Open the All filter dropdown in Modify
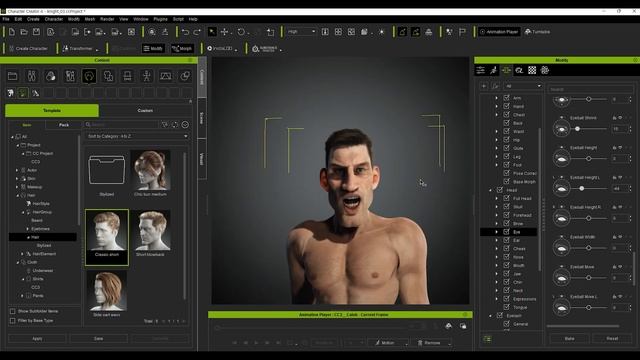This screenshot has width=640, height=360. click(523, 86)
